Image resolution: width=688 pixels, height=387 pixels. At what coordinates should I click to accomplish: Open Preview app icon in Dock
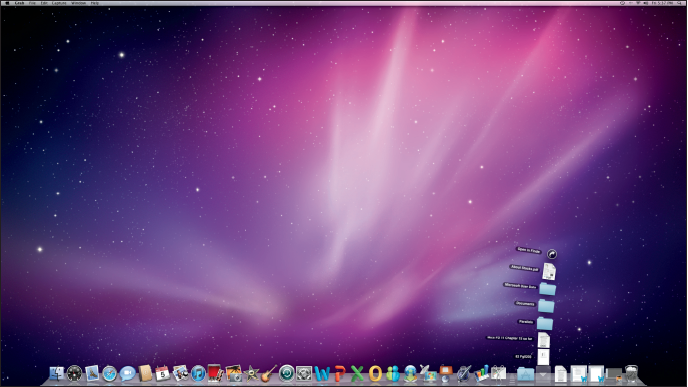click(180, 373)
